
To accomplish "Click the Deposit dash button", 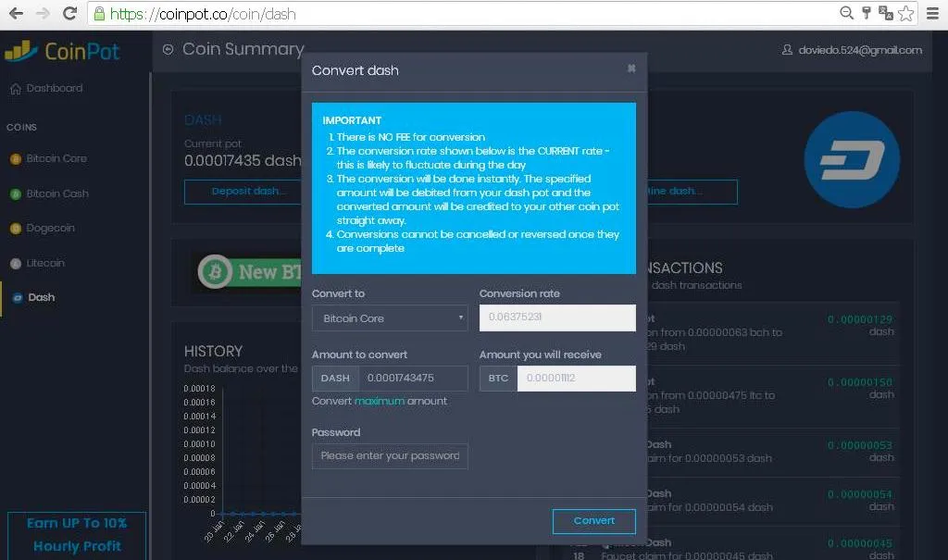I will click(x=243, y=191).
